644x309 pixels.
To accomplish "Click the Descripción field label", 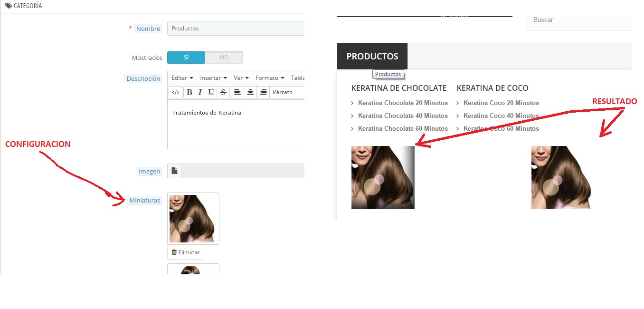I will (143, 79).
